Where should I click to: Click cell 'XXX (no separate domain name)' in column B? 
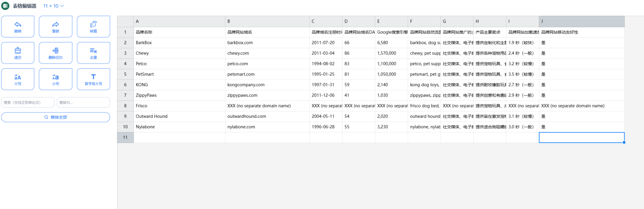(267, 106)
